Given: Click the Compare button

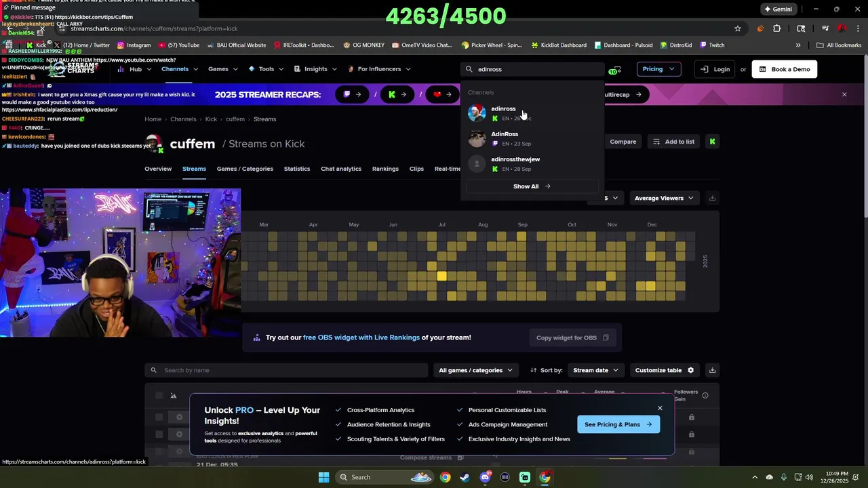Looking at the screenshot, I should click(x=623, y=142).
